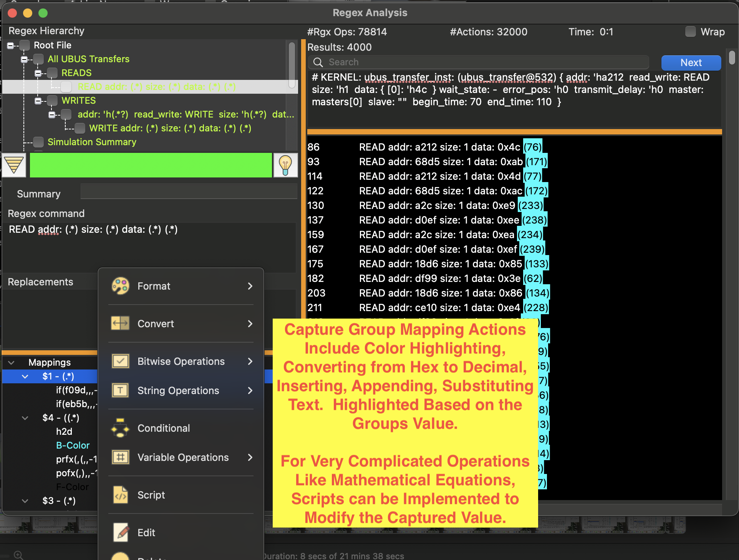Select the All UBUS Transfers tree item

coord(88,59)
